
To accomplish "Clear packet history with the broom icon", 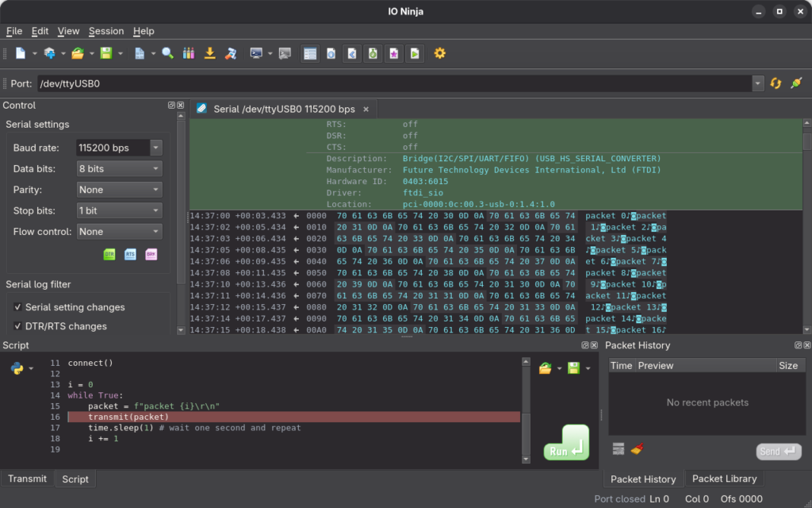I will click(637, 449).
